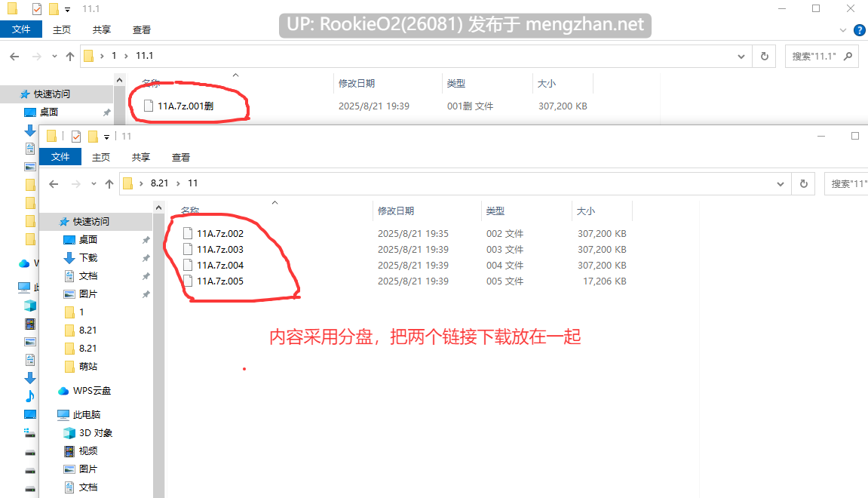Image resolution: width=868 pixels, height=498 pixels.
Task: Open 桌面 in the 11.1 window sidebar
Action: click(x=49, y=112)
